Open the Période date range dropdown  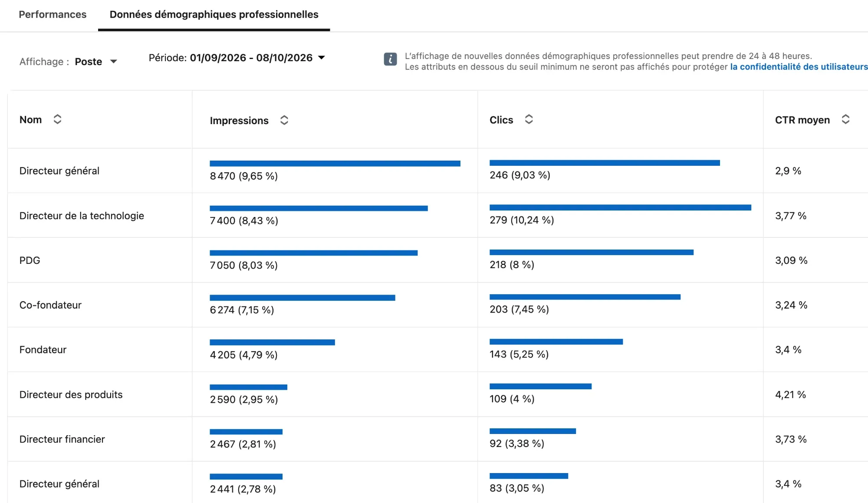tap(237, 58)
